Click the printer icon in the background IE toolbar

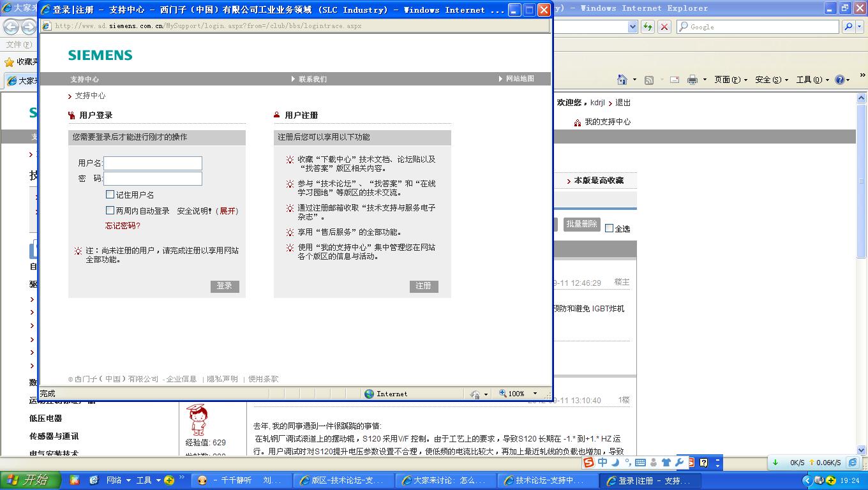point(692,80)
